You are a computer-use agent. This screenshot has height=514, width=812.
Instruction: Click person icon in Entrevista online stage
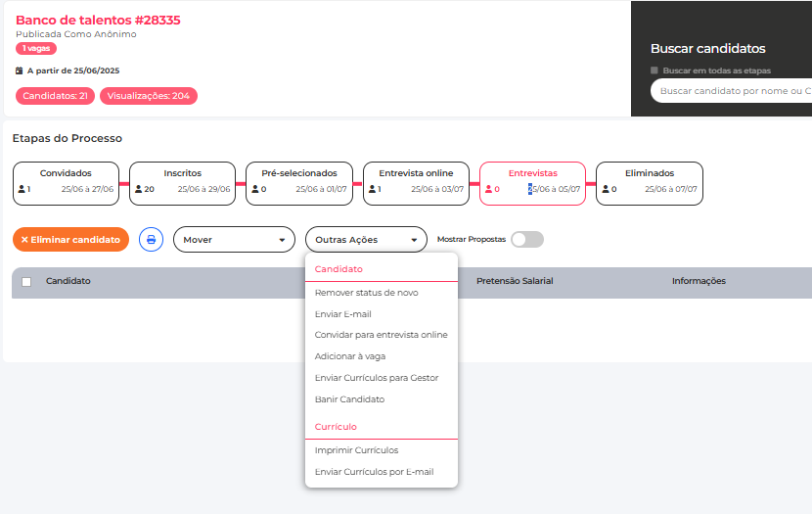tap(371, 190)
